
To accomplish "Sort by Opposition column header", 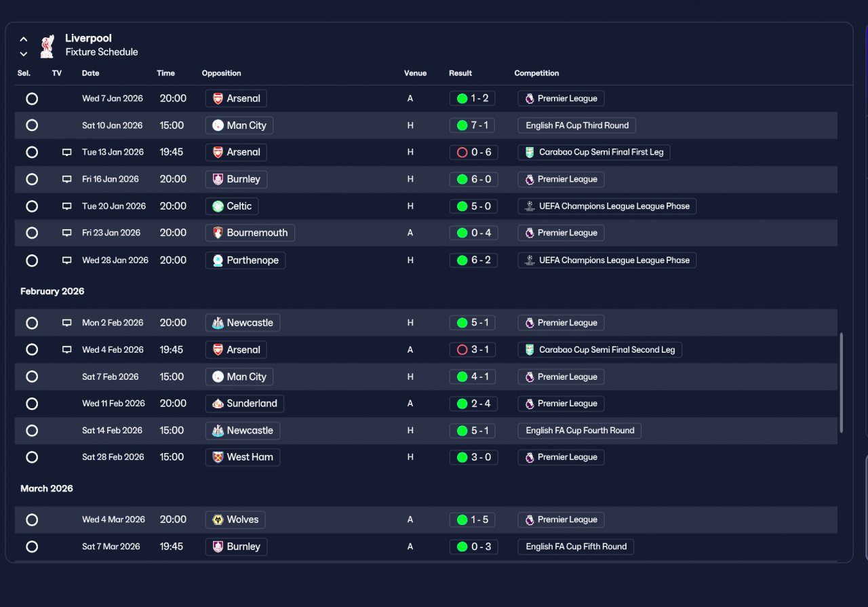I will [x=222, y=73].
